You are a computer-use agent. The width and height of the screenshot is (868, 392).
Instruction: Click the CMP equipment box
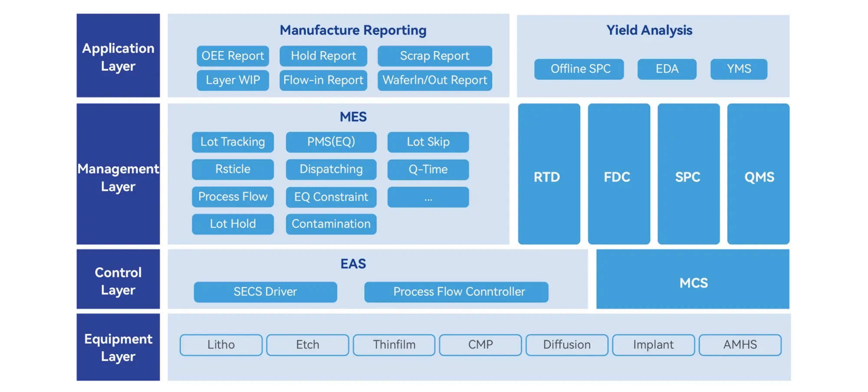pyautogui.click(x=480, y=345)
